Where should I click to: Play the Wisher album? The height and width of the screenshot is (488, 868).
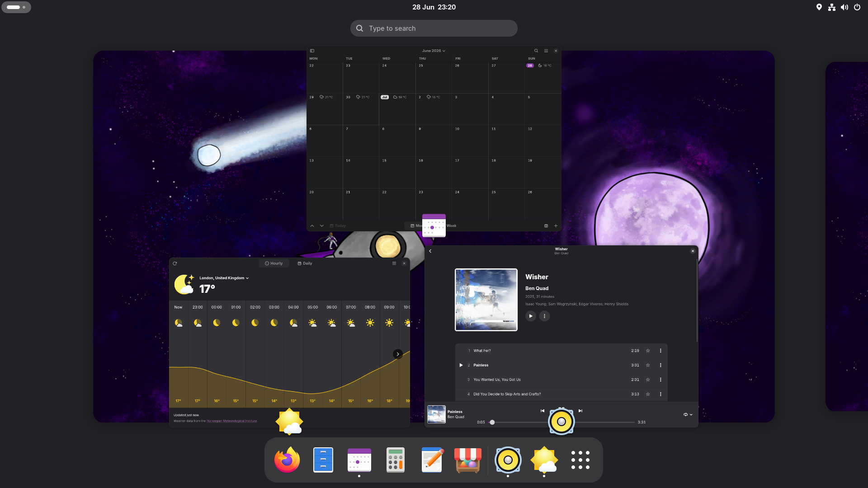pyautogui.click(x=531, y=316)
